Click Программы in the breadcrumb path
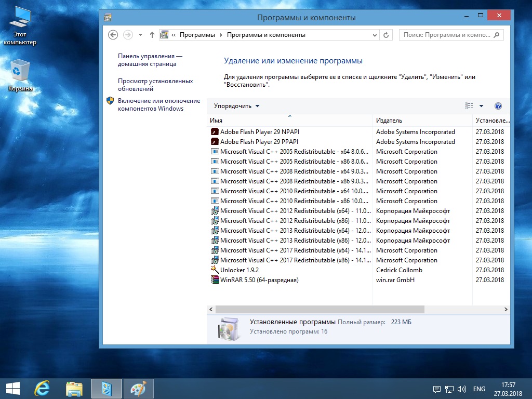This screenshot has height=399, width=532. [x=197, y=35]
